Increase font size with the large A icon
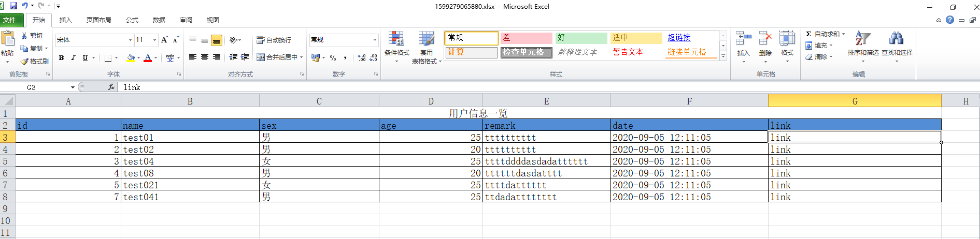Screen dimensions: 980x239 coord(164,40)
